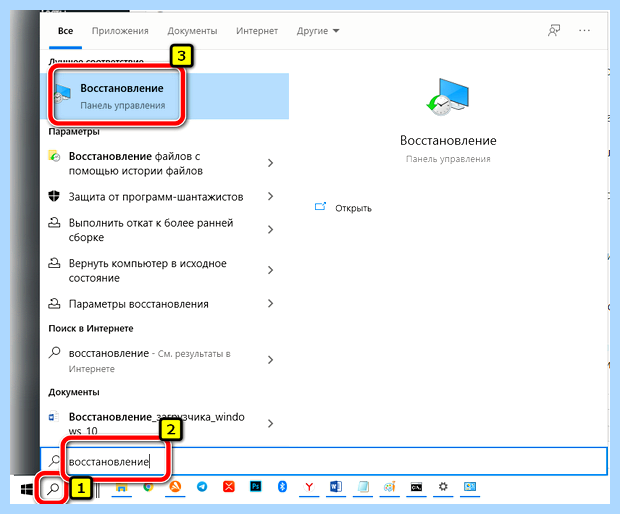Open the Windows Start menu
This screenshot has width=620, height=514.
click(x=26, y=489)
